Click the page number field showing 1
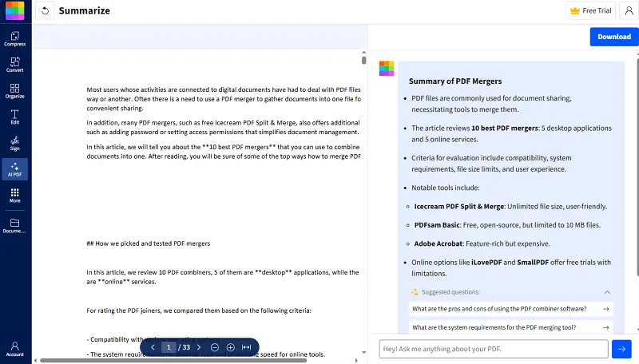The height and width of the screenshot is (364, 639). [169, 347]
